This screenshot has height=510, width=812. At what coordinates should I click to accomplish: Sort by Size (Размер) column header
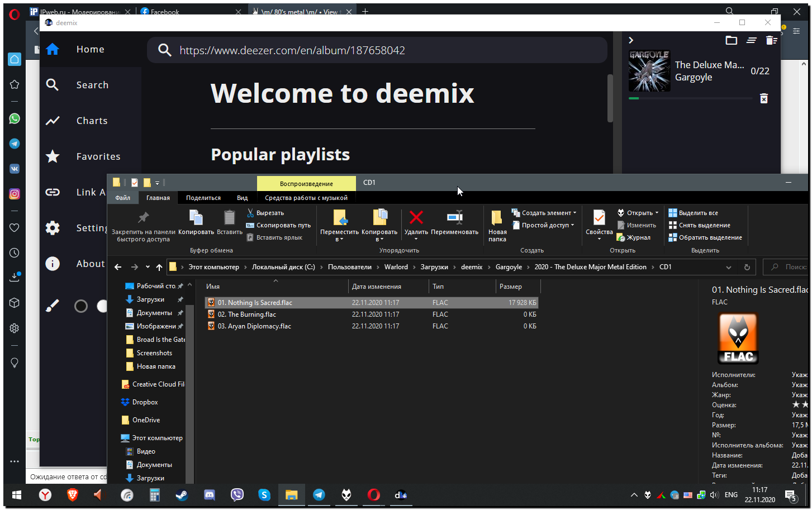click(517, 287)
